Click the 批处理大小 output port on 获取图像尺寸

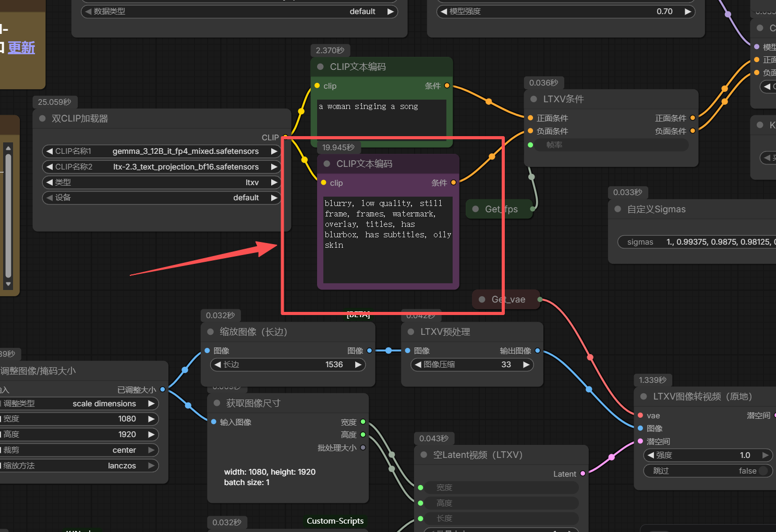coord(363,448)
